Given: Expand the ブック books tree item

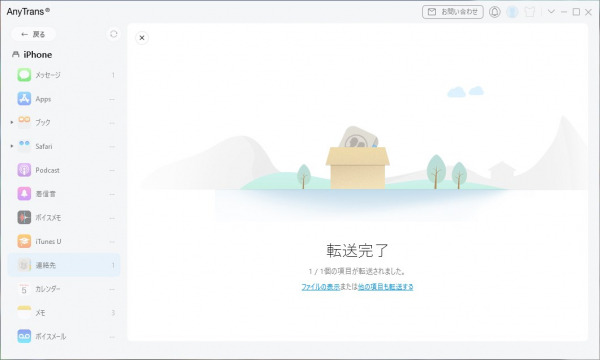Looking at the screenshot, I should [12, 122].
